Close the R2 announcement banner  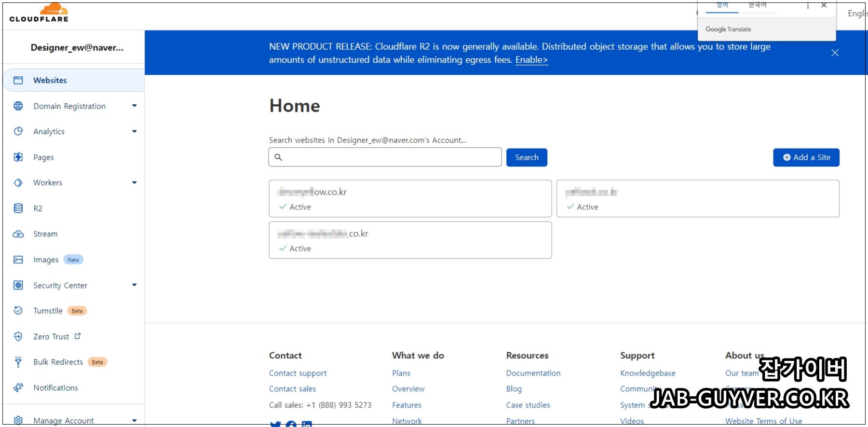tap(835, 53)
